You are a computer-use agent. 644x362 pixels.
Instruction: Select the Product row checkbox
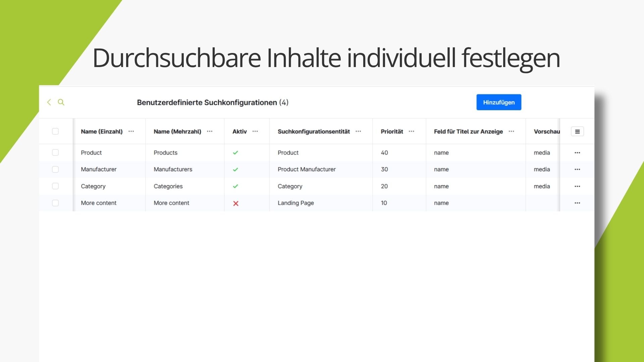tap(55, 153)
